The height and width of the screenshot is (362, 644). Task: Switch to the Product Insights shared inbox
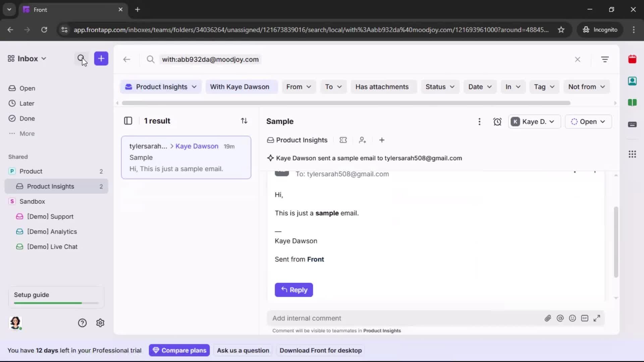[x=51, y=186]
